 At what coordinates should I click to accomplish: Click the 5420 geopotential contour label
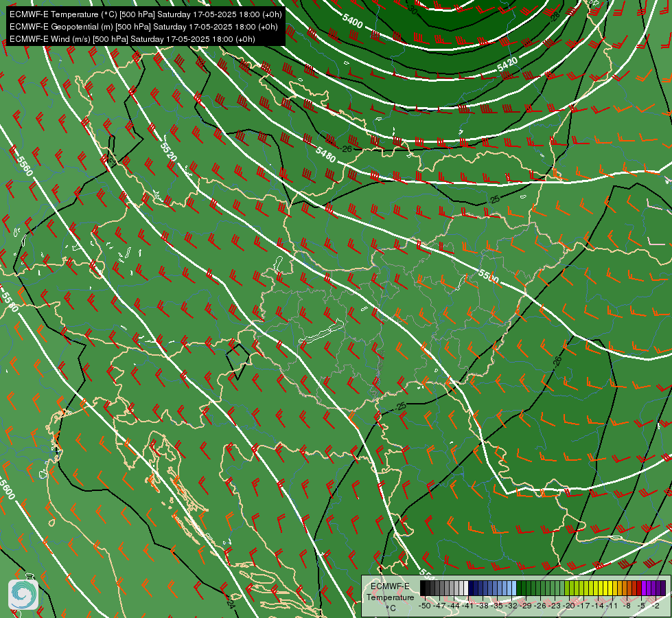tap(508, 64)
